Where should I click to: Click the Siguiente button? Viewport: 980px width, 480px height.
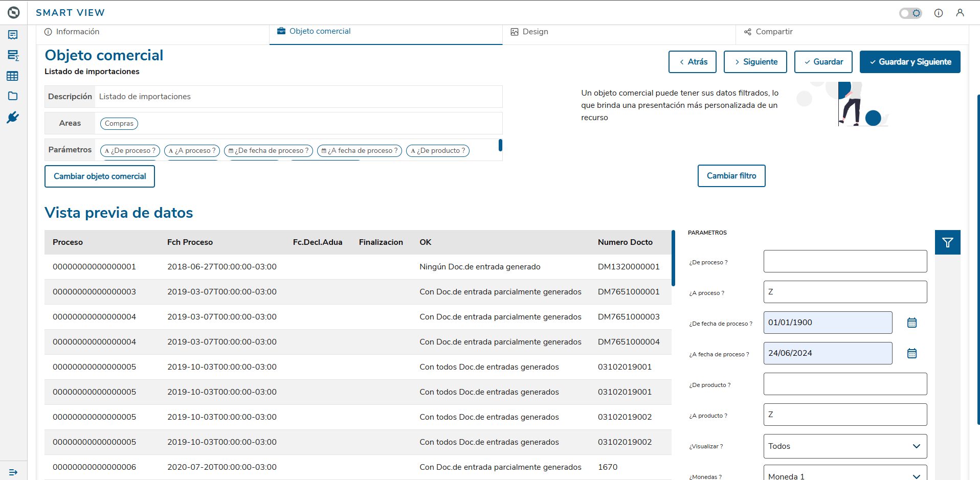coord(755,62)
